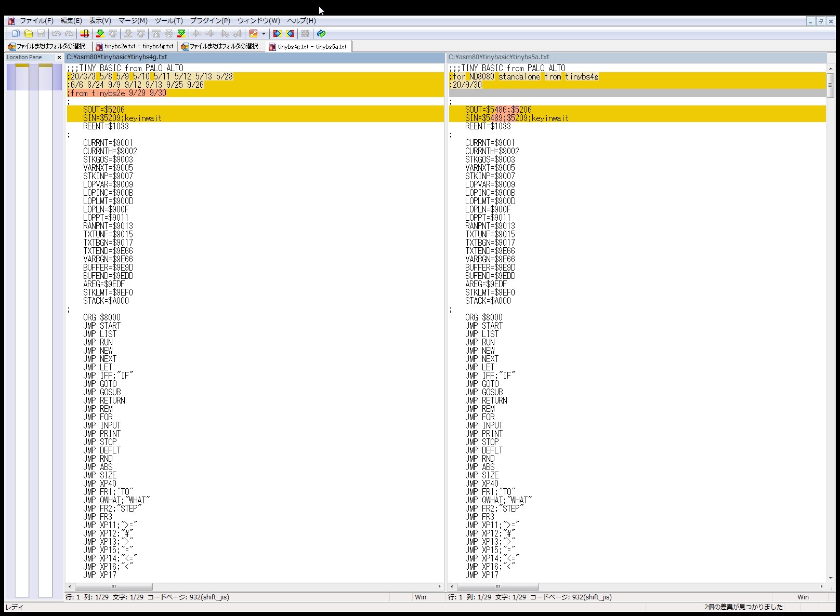This screenshot has width=840, height=616.
Task: Copy right and advance icon
Action: coord(225,34)
